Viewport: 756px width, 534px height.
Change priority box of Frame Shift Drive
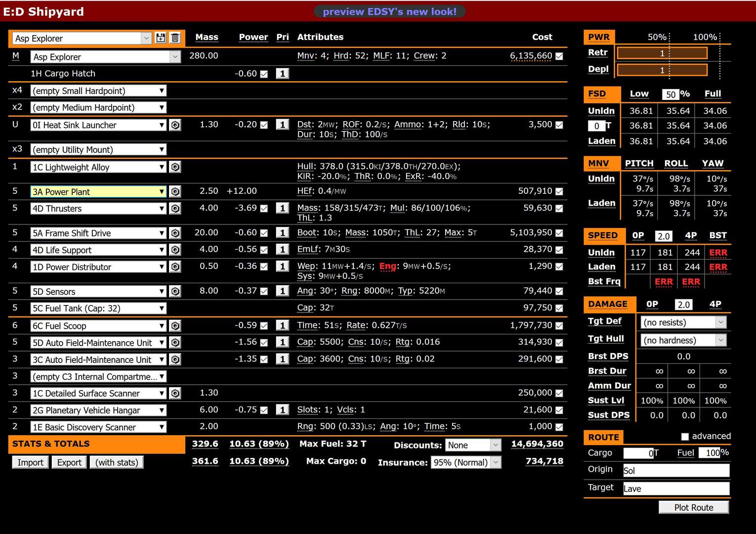pyautogui.click(x=282, y=232)
